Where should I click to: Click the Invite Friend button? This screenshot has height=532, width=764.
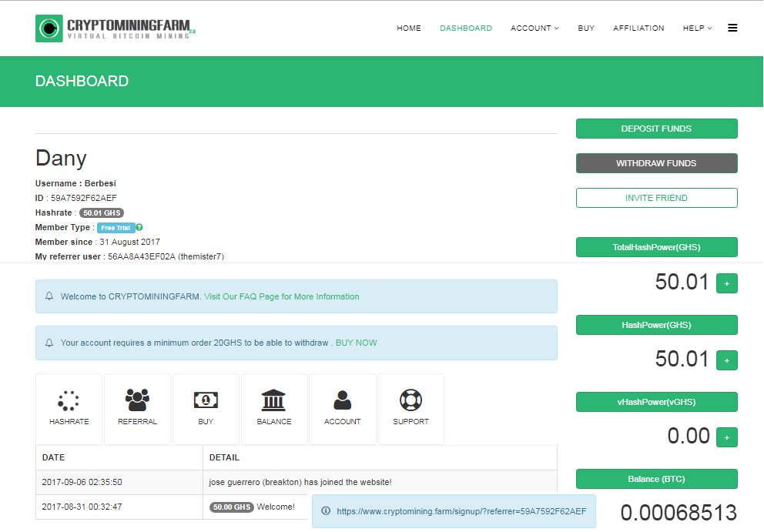coord(656,198)
